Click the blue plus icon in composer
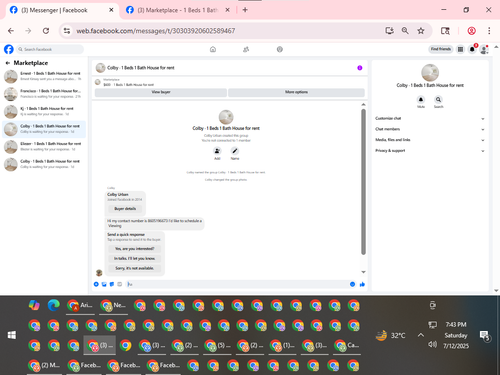 click(96, 284)
